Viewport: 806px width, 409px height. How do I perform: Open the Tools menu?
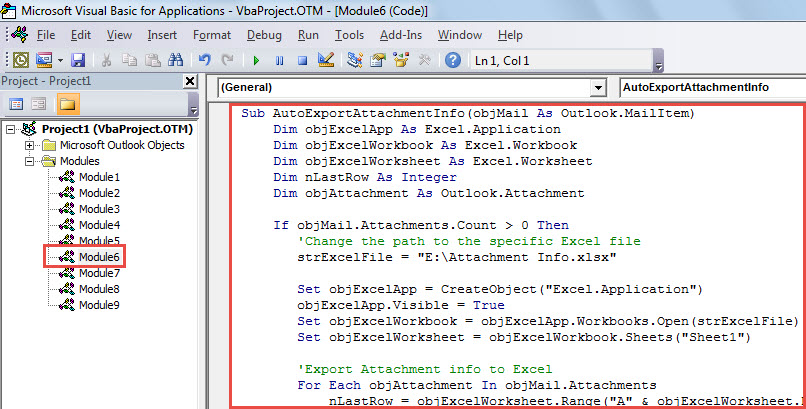point(349,35)
